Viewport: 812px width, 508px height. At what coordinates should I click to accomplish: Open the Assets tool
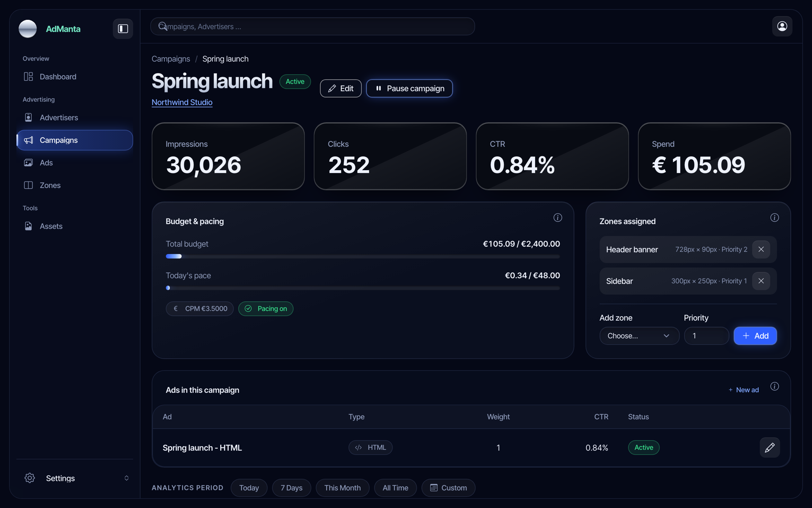pos(75,226)
